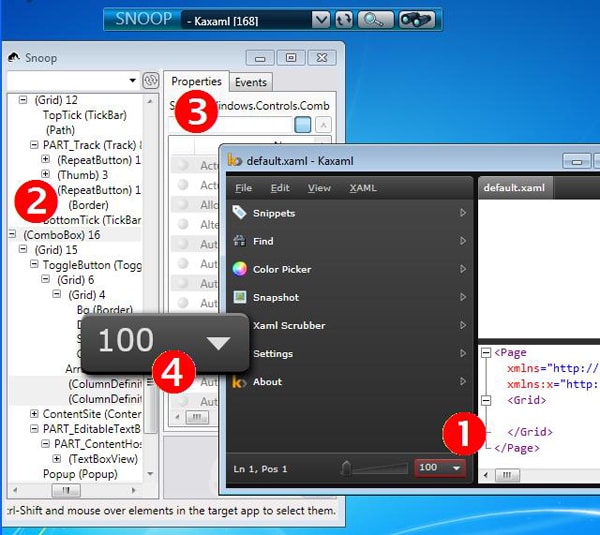Click the Color Picker wheel icon
Viewport: 600px width, 535px height.
(240, 269)
